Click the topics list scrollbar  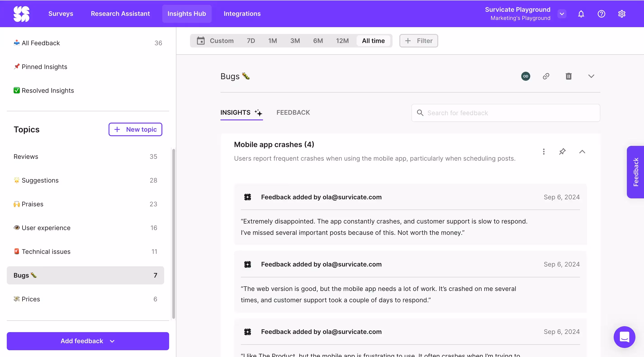173,234
